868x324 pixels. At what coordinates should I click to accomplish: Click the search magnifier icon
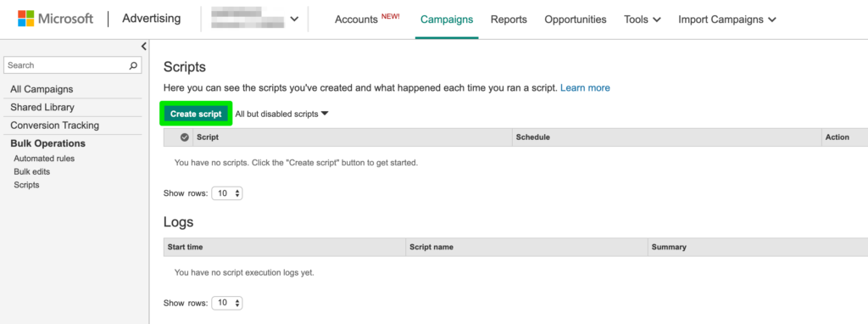click(x=133, y=65)
